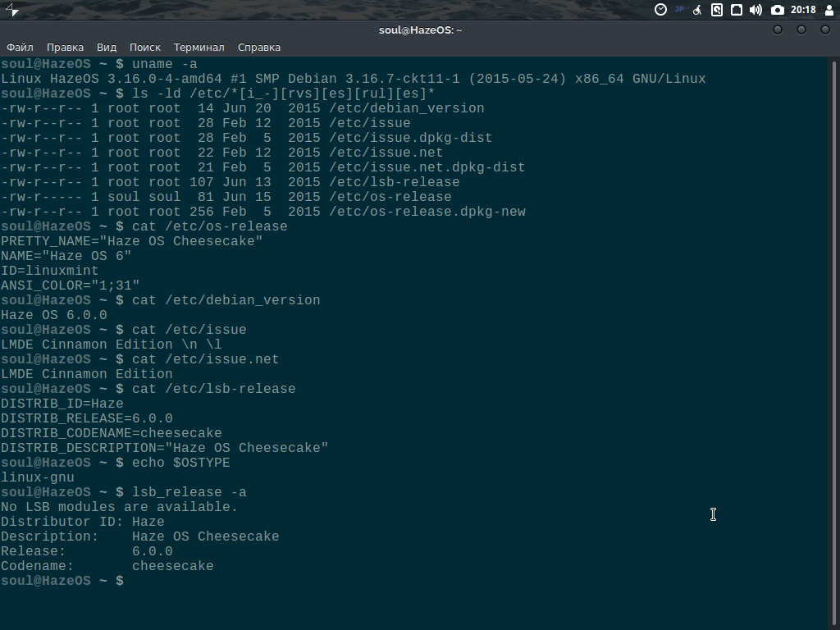Open the Файл menu
Viewport: 840px width, 630px height.
click(20, 47)
